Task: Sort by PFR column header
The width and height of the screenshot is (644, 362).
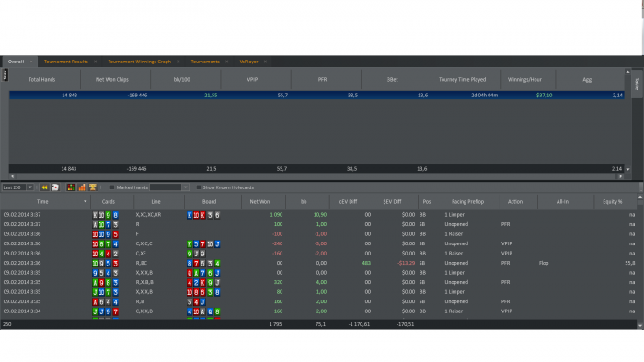Action: 322,80
